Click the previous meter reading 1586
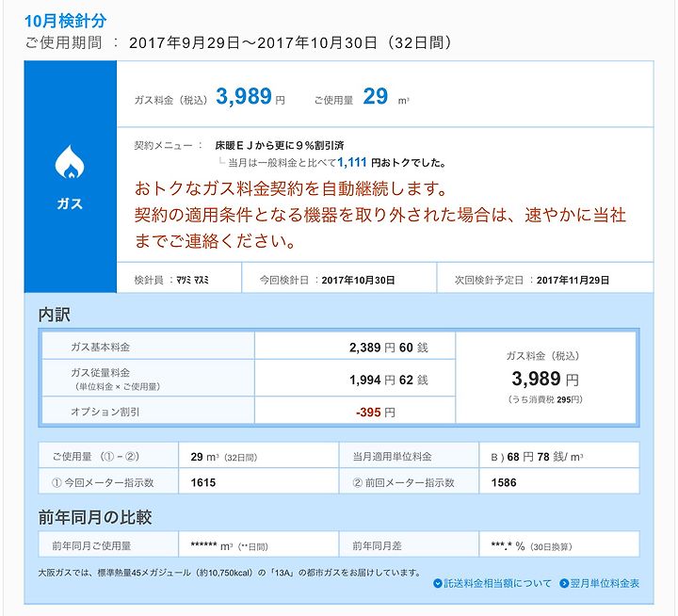The width and height of the screenshot is (678, 616). (x=504, y=483)
